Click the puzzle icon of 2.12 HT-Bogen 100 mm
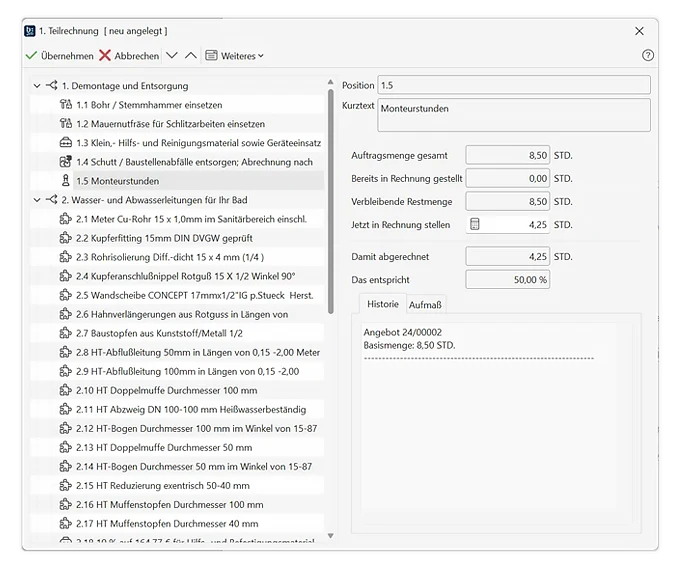 65,428
